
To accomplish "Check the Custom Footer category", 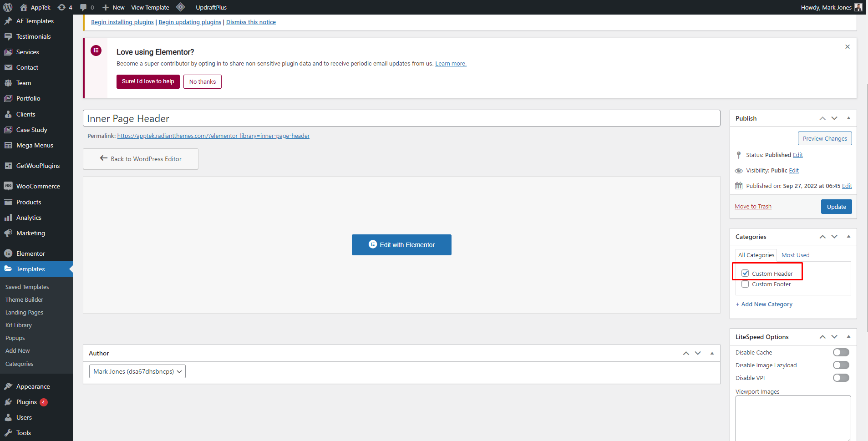I will 745,284.
